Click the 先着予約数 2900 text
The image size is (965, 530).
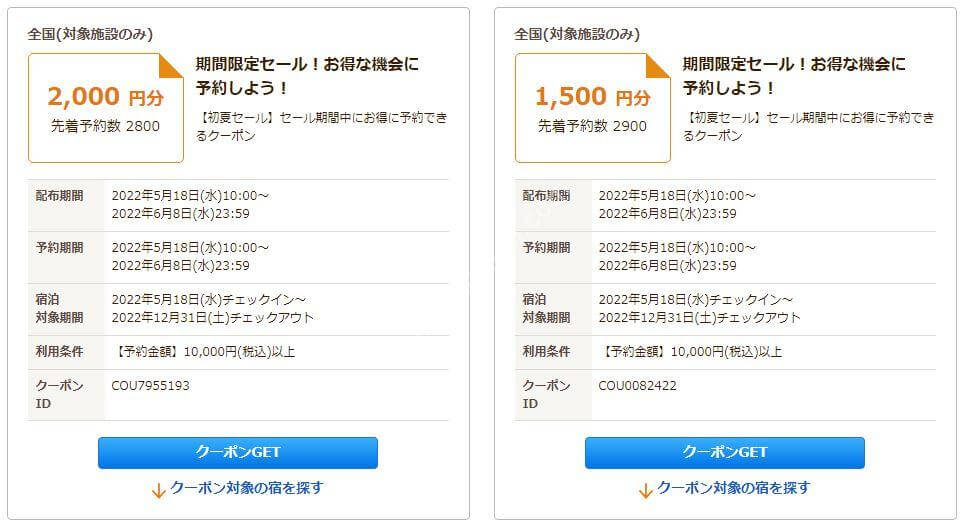tap(592, 126)
